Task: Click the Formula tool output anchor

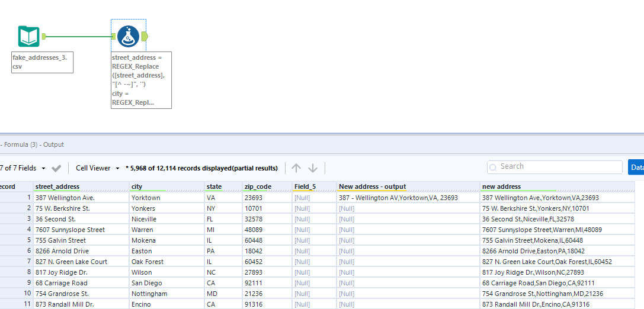Action: click(x=145, y=37)
